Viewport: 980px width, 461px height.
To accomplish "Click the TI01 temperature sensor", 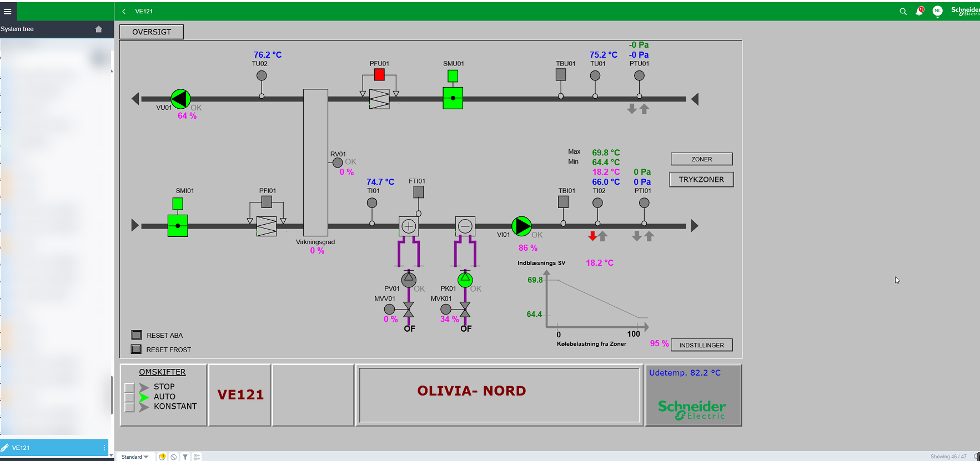I will 372,203.
